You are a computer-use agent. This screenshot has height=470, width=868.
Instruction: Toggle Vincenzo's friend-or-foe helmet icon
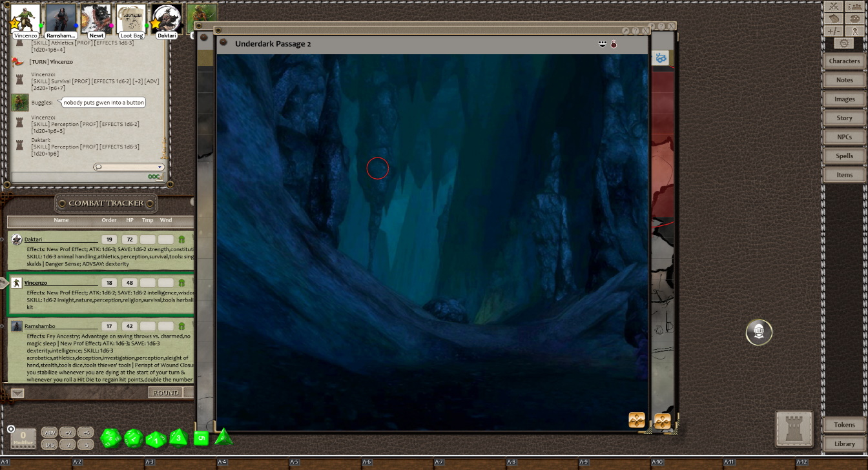click(181, 283)
